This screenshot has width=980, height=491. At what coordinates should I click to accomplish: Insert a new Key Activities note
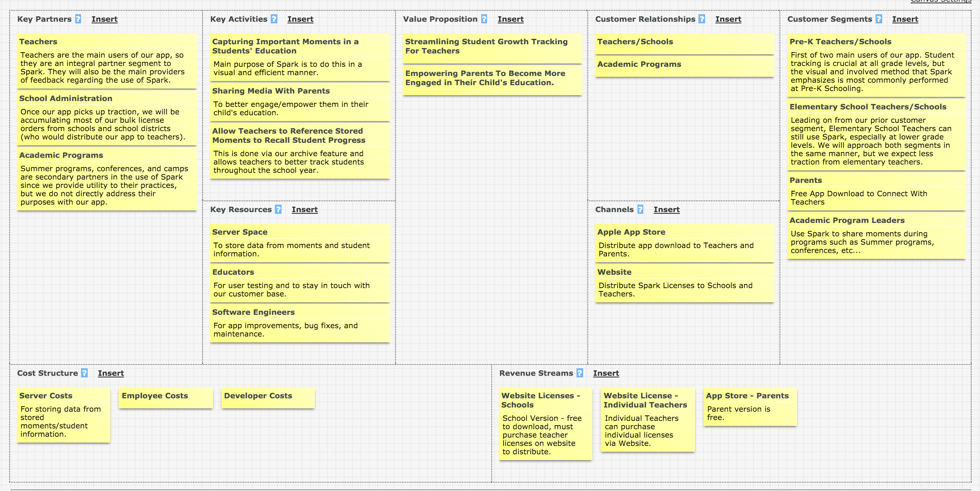pyautogui.click(x=300, y=19)
